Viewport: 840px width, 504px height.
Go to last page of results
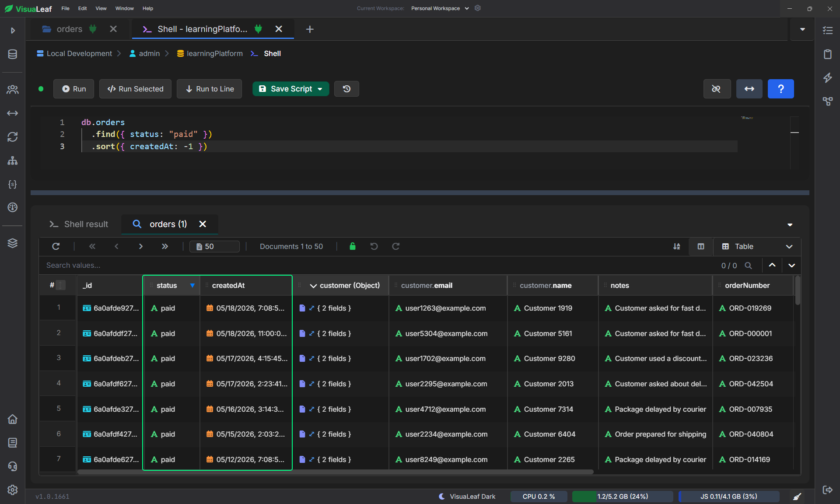coord(165,246)
